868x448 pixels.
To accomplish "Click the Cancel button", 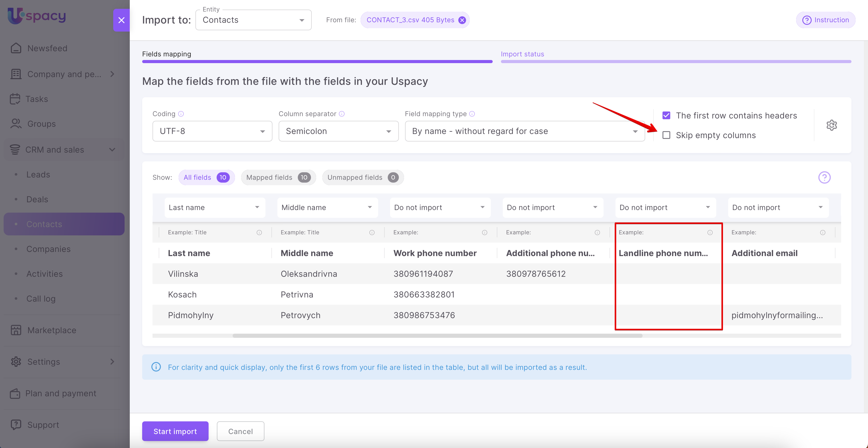I will click(x=240, y=431).
